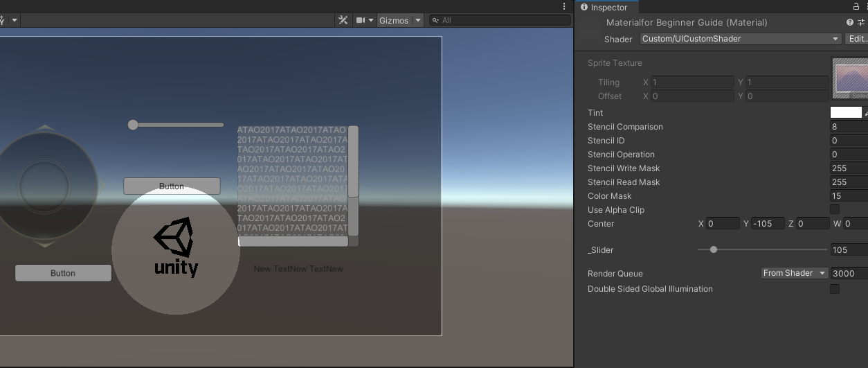Select the Unity logo image in scene
Screen dimensions: 868x368
(x=175, y=248)
